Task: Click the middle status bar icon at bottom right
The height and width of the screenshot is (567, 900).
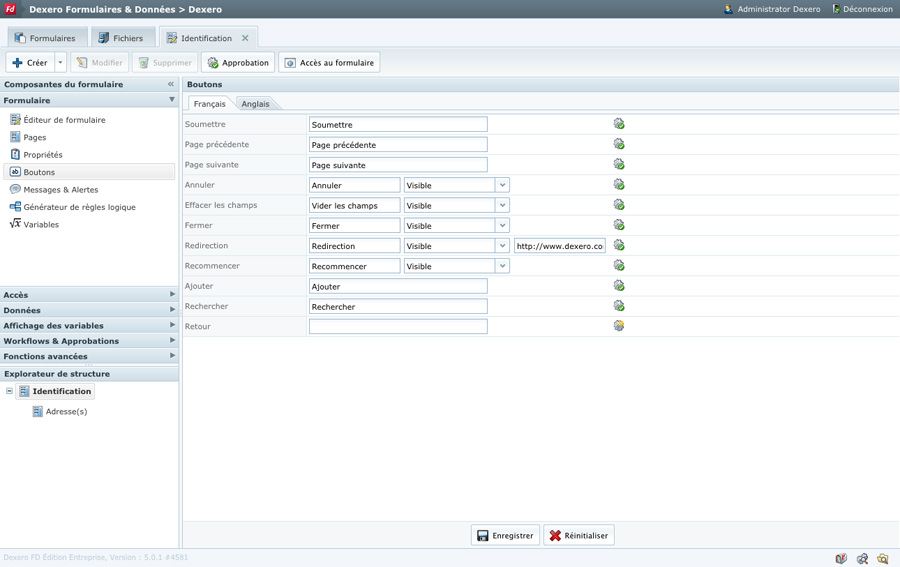Action: [862, 558]
